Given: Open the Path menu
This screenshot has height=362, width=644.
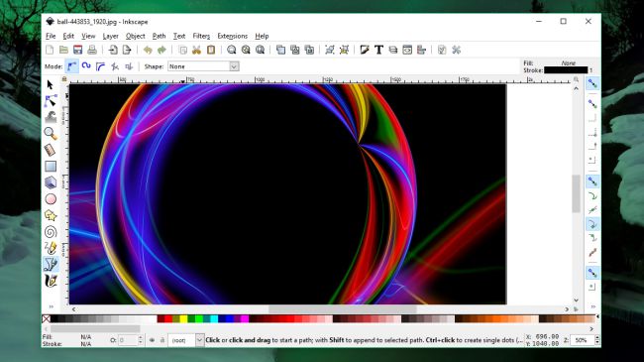Looking at the screenshot, I should tap(159, 36).
